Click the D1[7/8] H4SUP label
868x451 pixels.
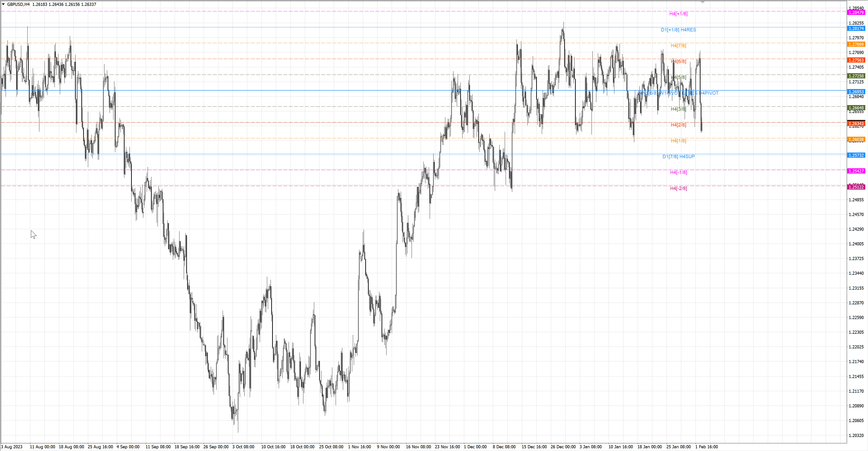pos(678,157)
